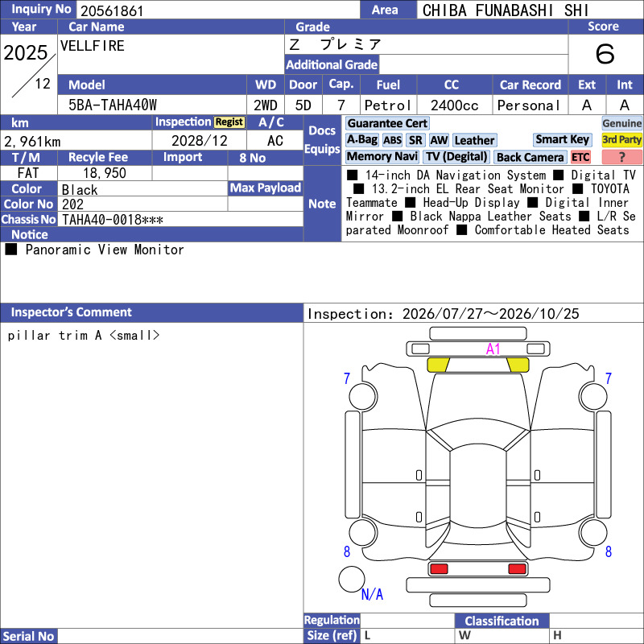Click the recycle fee 18,950
This screenshot has width=644, height=644.
point(105,173)
